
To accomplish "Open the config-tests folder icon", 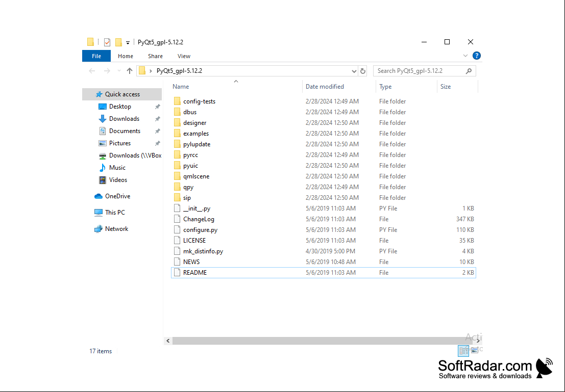I will [177, 101].
